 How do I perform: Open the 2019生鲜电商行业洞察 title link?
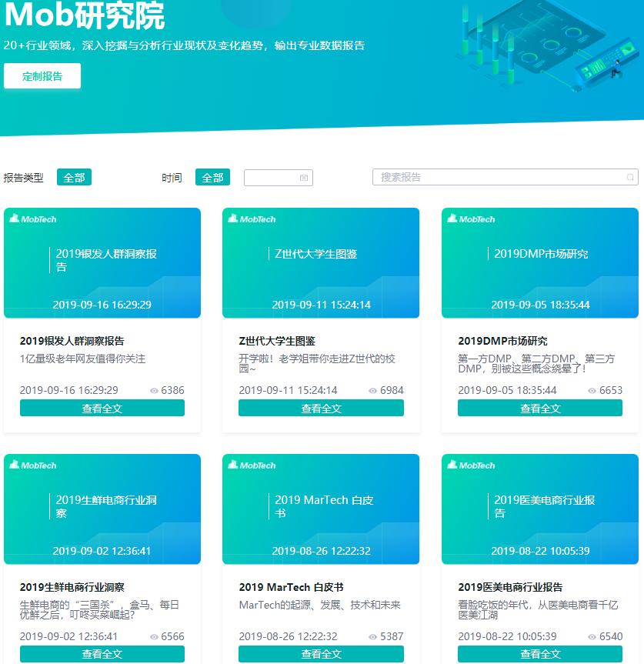pyautogui.click(x=72, y=587)
